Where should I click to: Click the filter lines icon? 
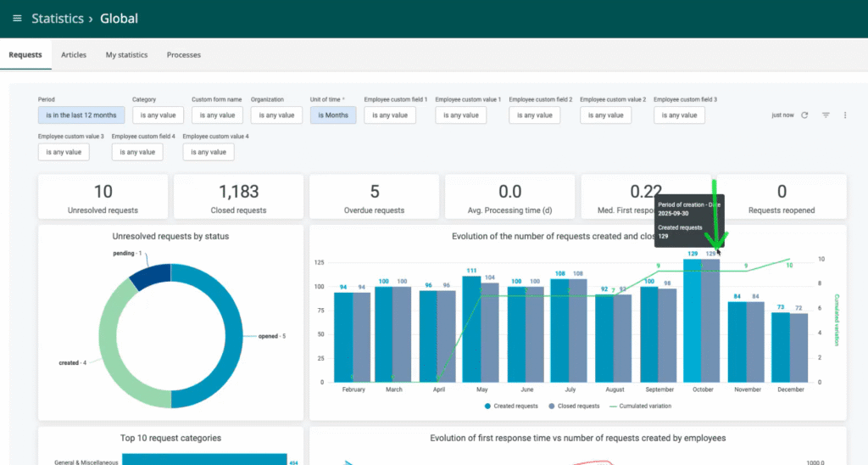826,115
